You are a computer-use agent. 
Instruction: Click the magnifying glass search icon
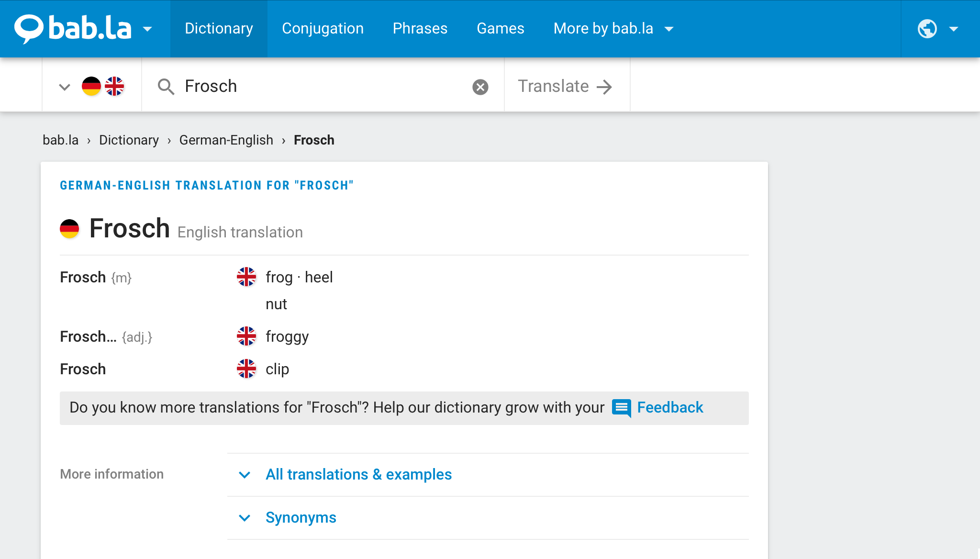(x=166, y=87)
